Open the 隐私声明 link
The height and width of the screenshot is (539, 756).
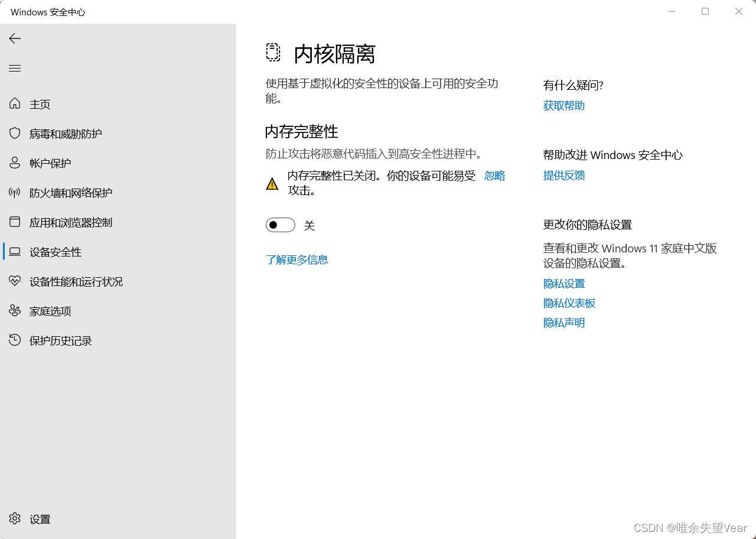point(564,323)
